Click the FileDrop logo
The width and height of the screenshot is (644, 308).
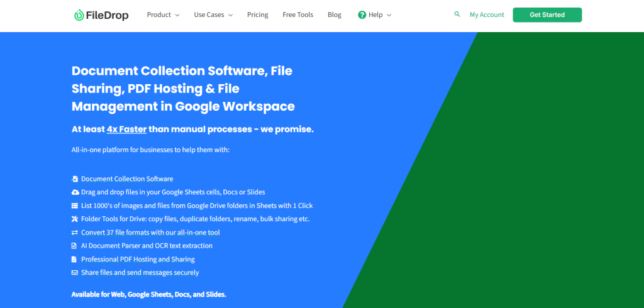(101, 15)
